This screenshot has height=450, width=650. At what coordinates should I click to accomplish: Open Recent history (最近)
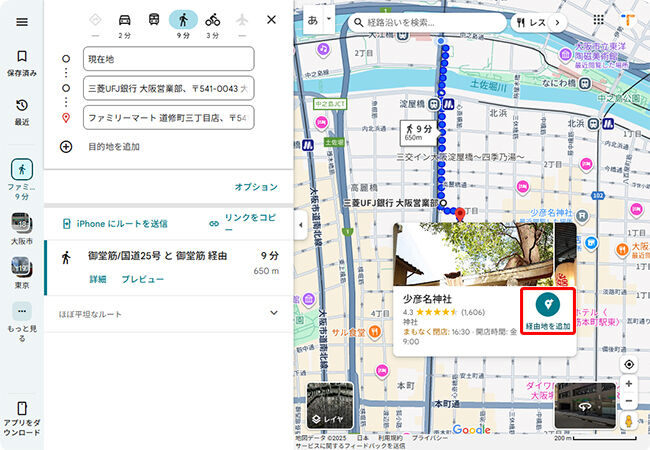point(22,112)
